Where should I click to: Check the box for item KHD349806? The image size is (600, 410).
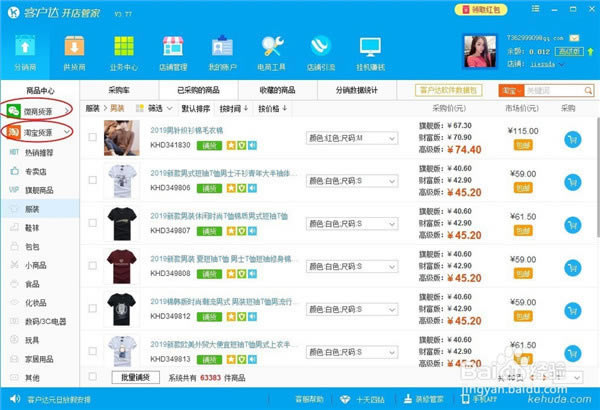click(x=93, y=180)
